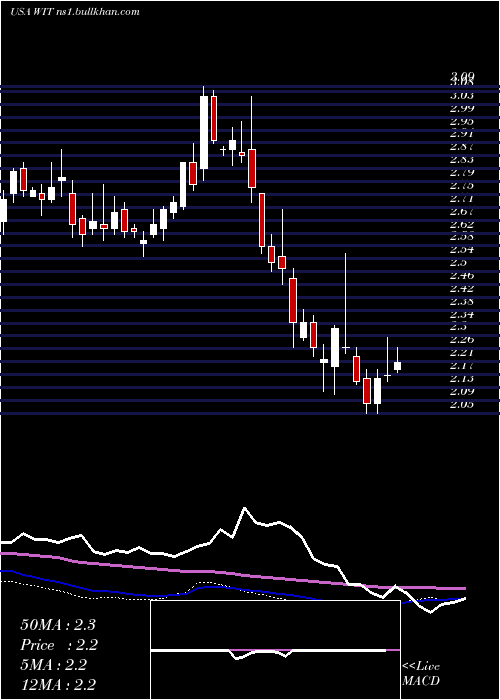Click the 2.87 price axis label
The height and width of the screenshot is (700, 500).
[x=462, y=146]
